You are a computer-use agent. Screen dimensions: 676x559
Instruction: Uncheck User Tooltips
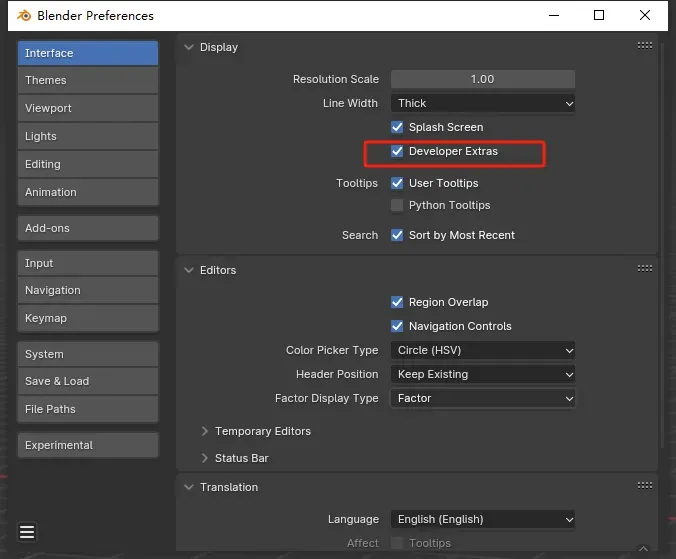(397, 183)
